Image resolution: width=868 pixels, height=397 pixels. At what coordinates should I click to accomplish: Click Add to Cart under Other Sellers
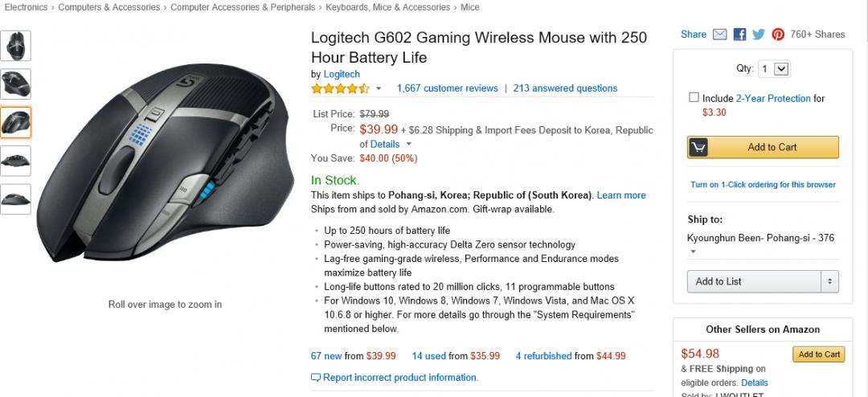coord(817,354)
